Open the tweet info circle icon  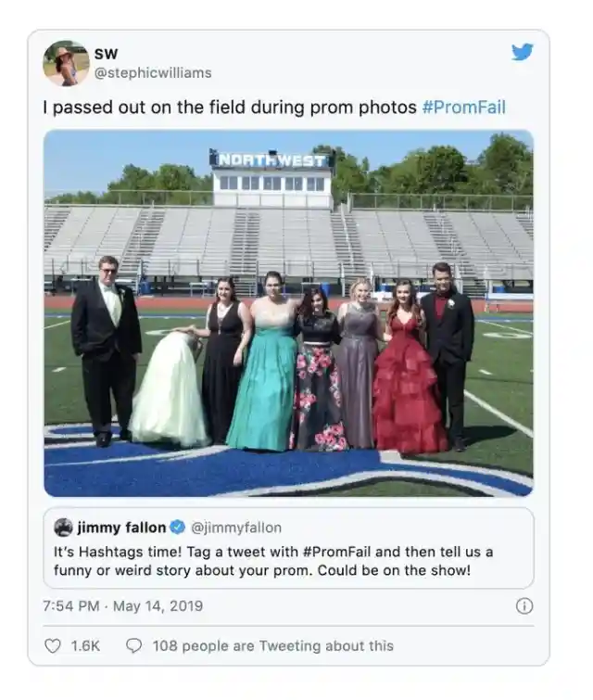pos(524,606)
